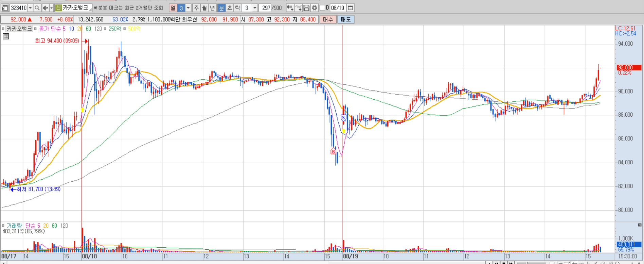Screen dimensions: 644x264
Task: Click the small square before the 거래량 legend
Action: point(3,226)
